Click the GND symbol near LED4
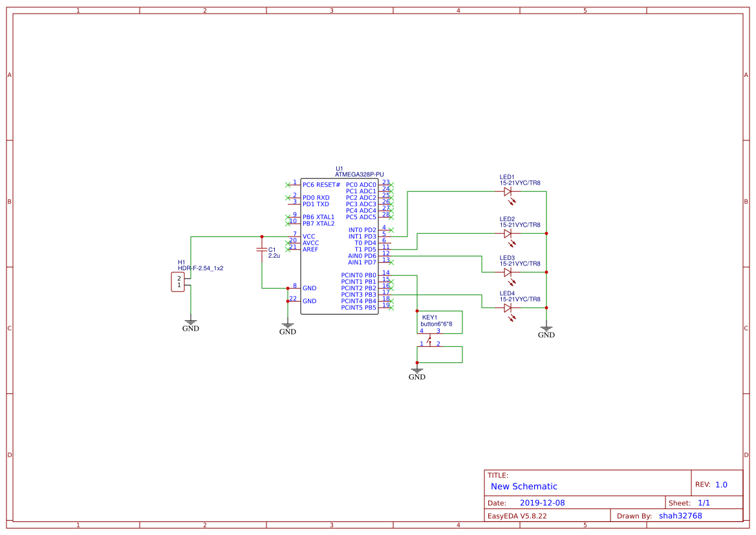Screen dimensions: 756x535 (546, 330)
